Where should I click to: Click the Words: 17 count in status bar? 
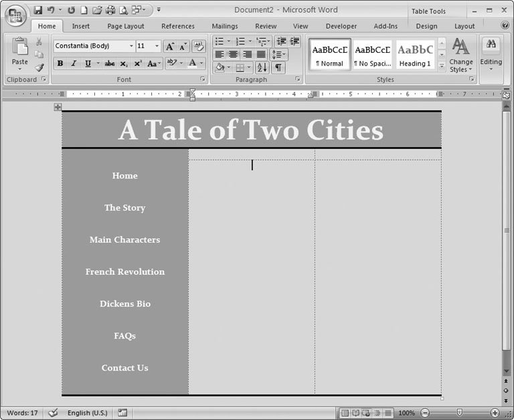21,413
